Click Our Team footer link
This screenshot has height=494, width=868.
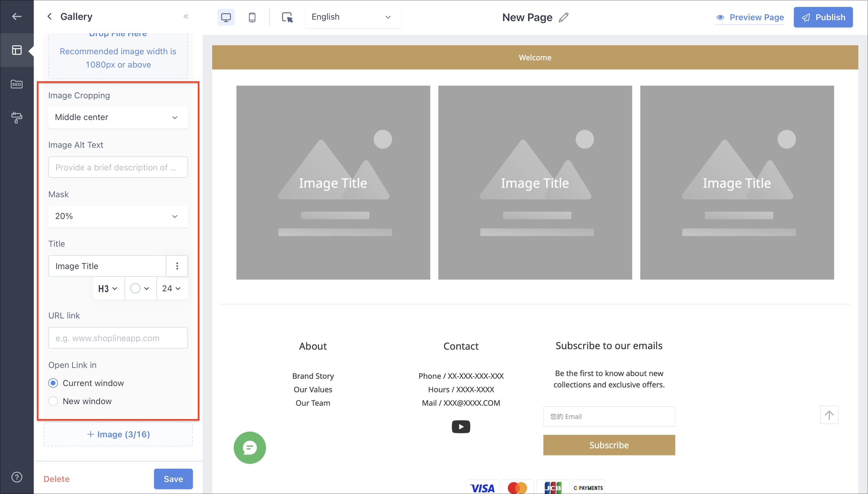(313, 403)
